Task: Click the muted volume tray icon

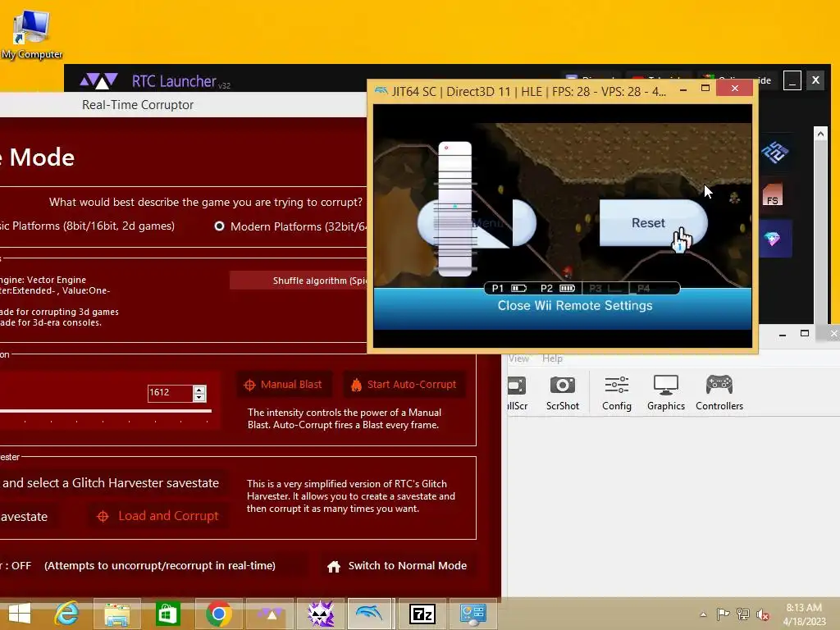Action: tap(763, 614)
